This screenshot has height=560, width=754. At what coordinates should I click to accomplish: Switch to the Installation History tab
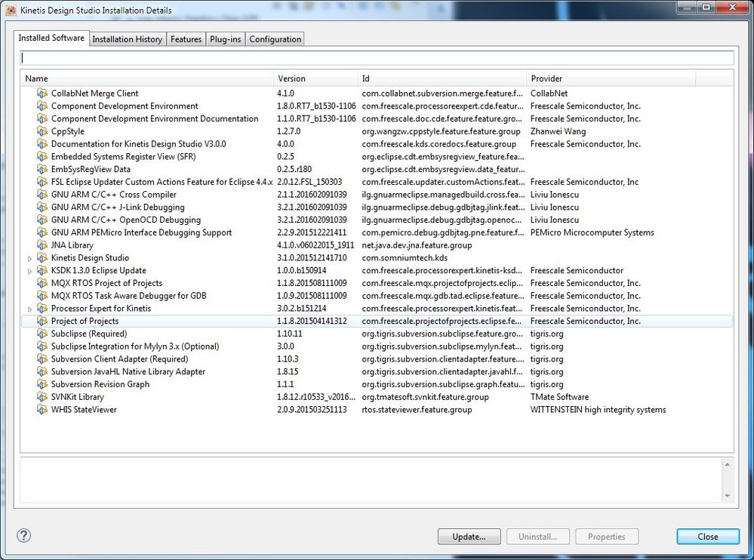click(127, 39)
